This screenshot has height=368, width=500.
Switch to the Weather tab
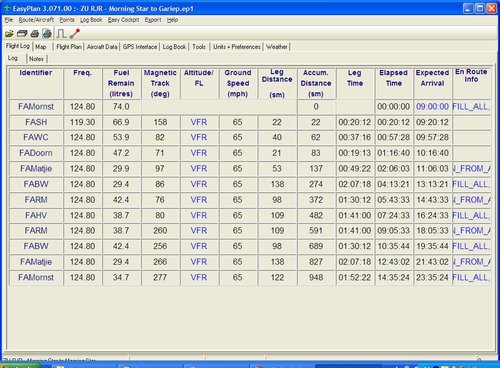277,47
